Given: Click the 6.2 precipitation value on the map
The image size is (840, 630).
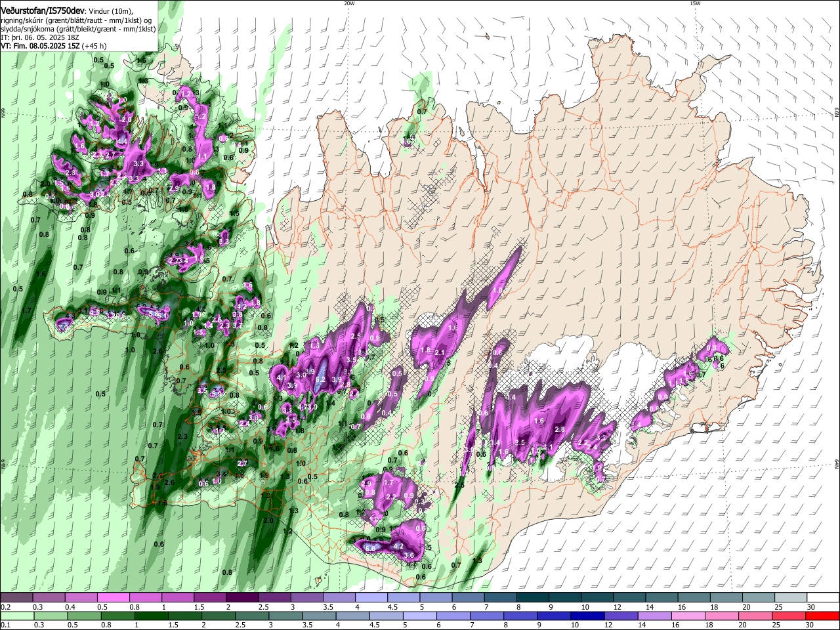Looking at the screenshot, I should 320,379.
